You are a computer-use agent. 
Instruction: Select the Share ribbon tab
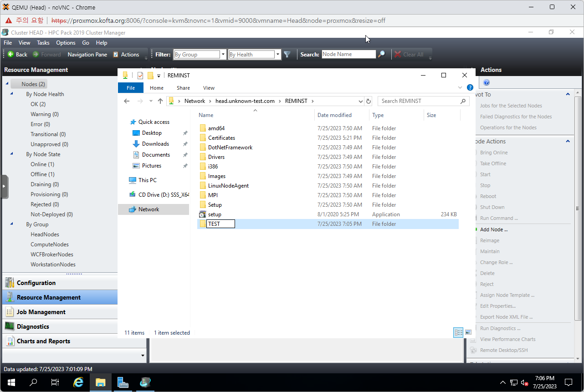183,88
